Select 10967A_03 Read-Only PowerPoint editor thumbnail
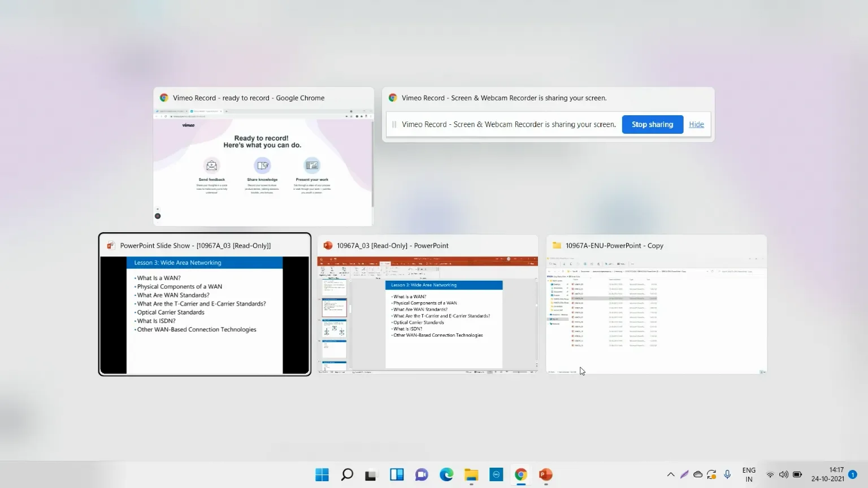 tap(427, 304)
